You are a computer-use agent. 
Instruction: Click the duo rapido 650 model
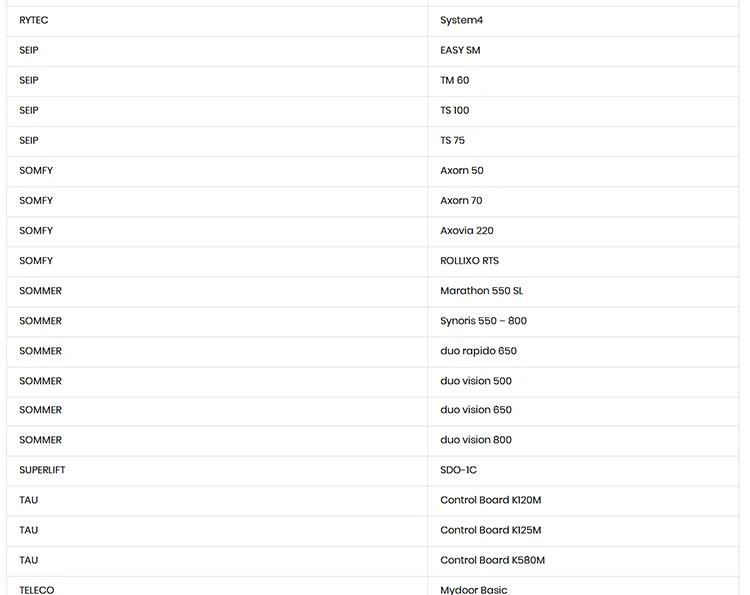click(x=478, y=351)
